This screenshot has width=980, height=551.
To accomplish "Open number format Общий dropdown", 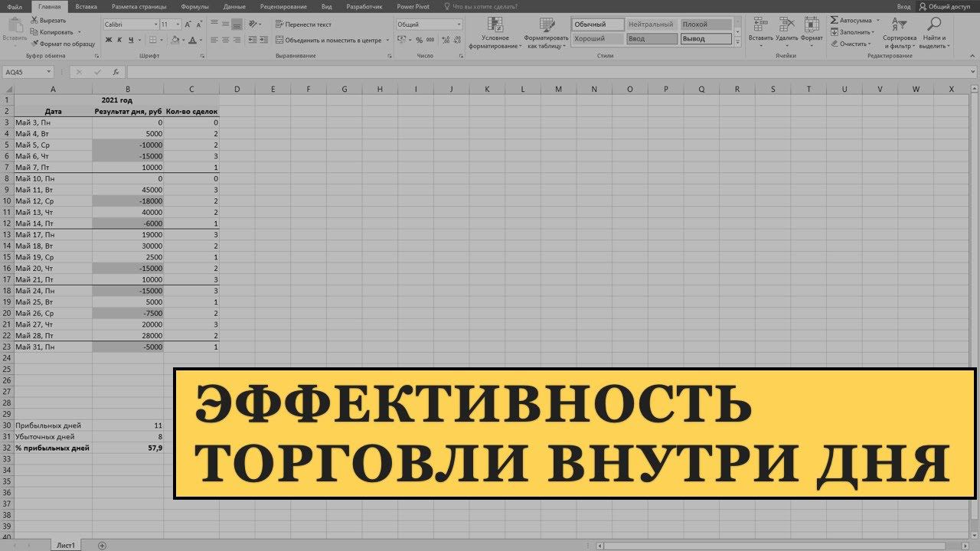I will tap(459, 24).
